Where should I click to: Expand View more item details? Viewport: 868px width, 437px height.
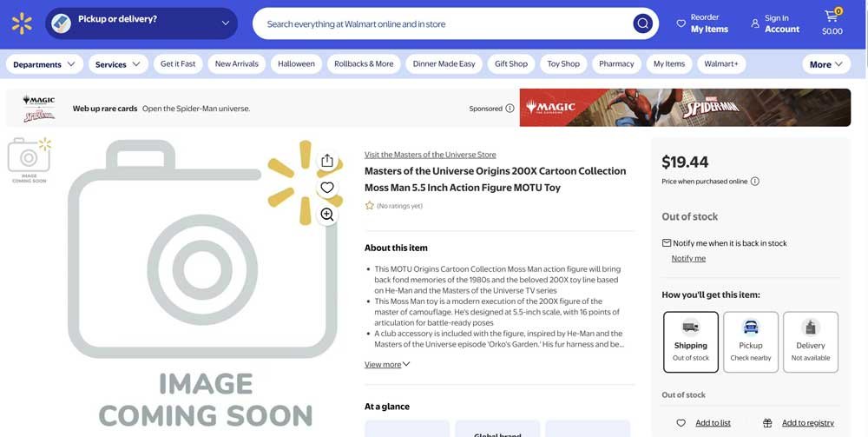387,365
